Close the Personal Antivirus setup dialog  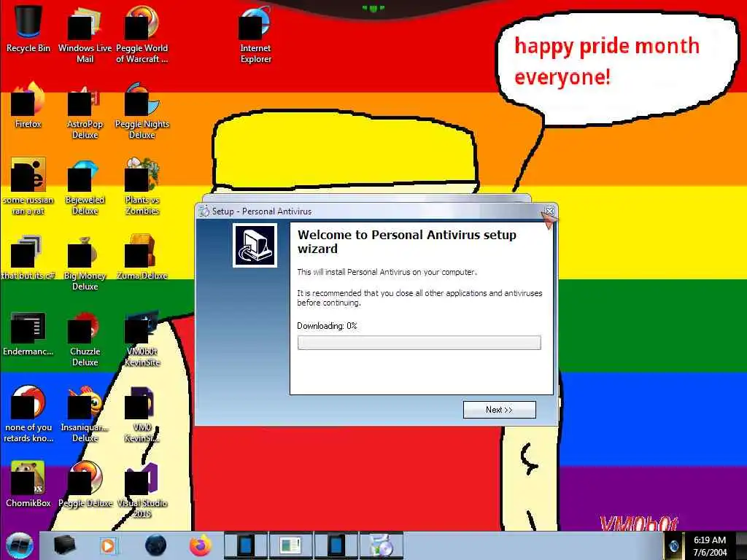point(549,211)
